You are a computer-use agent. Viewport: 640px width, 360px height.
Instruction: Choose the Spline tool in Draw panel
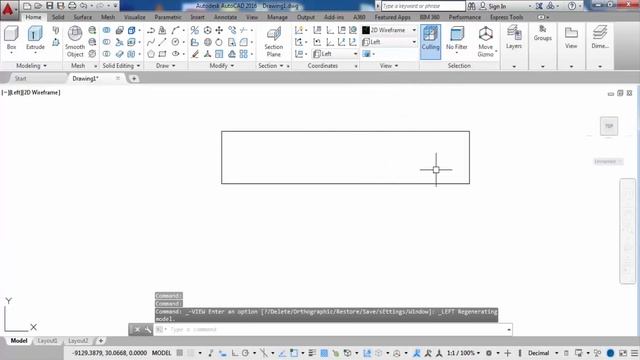pyautogui.click(x=151, y=42)
